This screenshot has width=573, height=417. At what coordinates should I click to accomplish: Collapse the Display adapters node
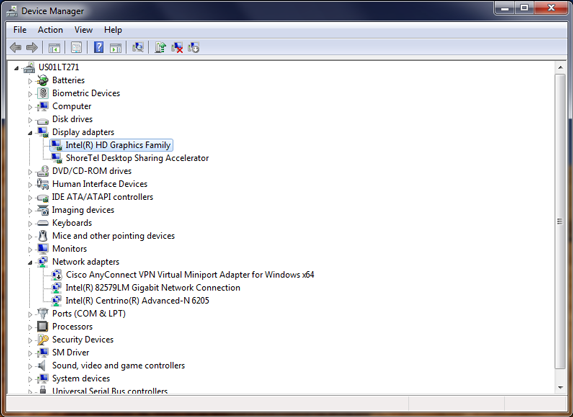[x=30, y=133]
